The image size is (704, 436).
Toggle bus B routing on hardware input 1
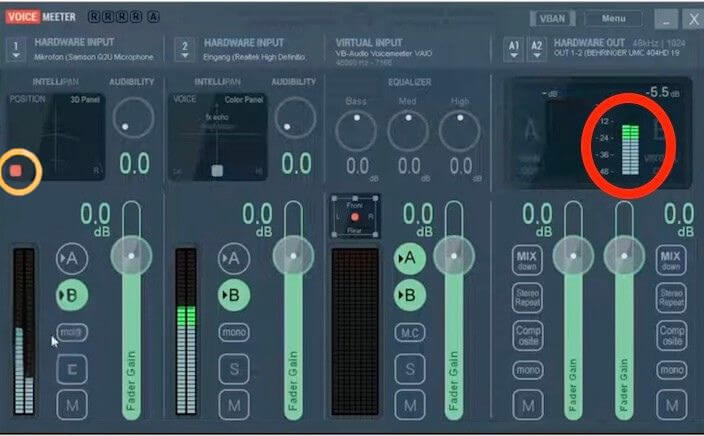(x=72, y=295)
